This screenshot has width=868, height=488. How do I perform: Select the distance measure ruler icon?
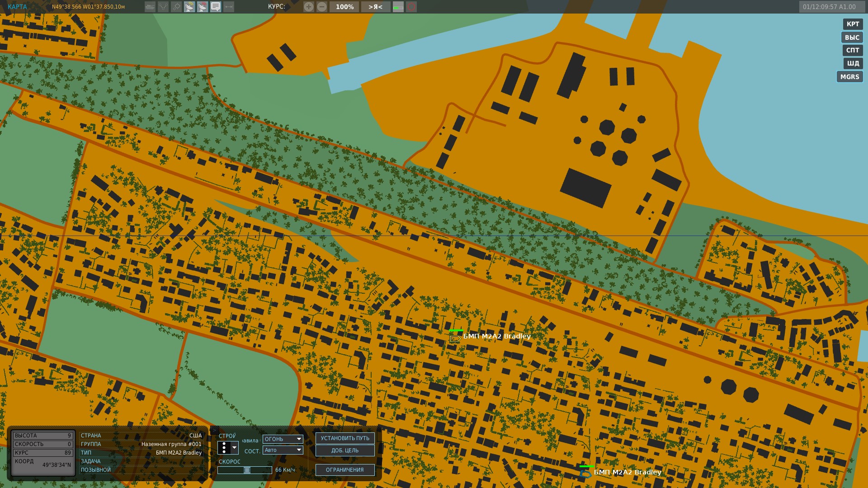tap(229, 7)
